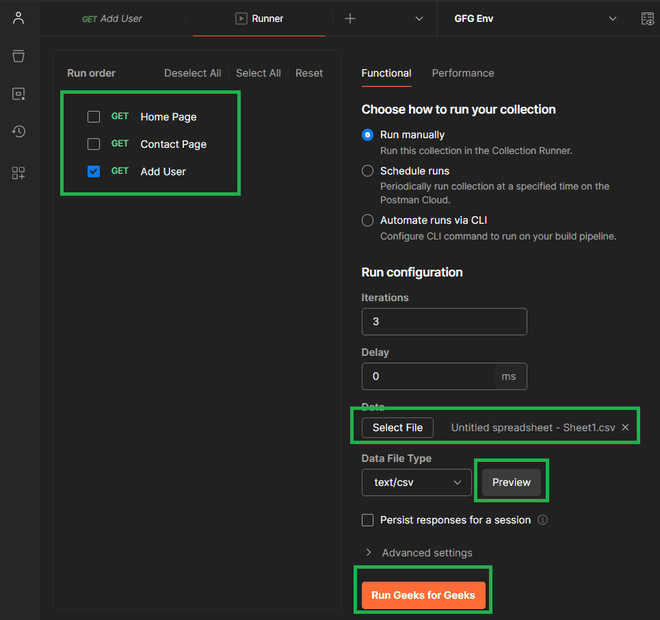Open the History clock icon
This screenshot has width=660, height=620.
coord(18,131)
